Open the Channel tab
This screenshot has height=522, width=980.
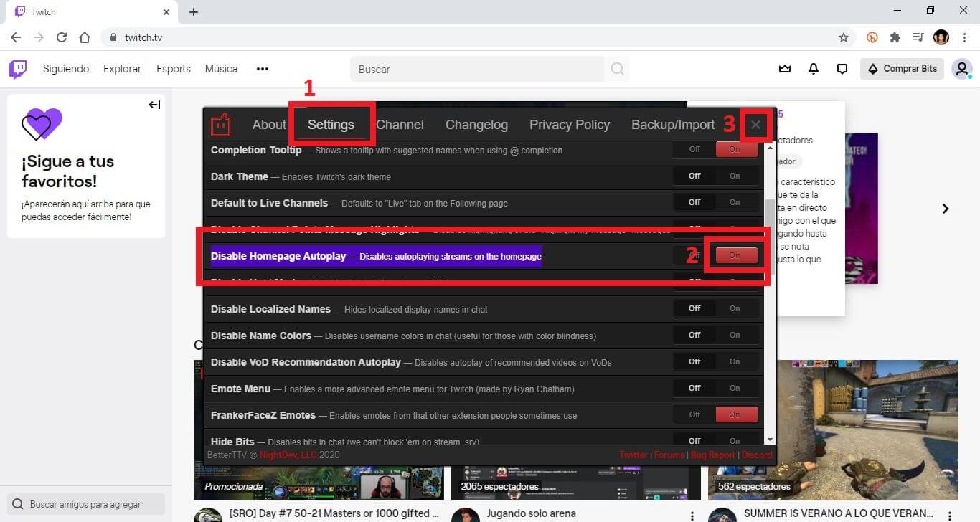(x=400, y=125)
